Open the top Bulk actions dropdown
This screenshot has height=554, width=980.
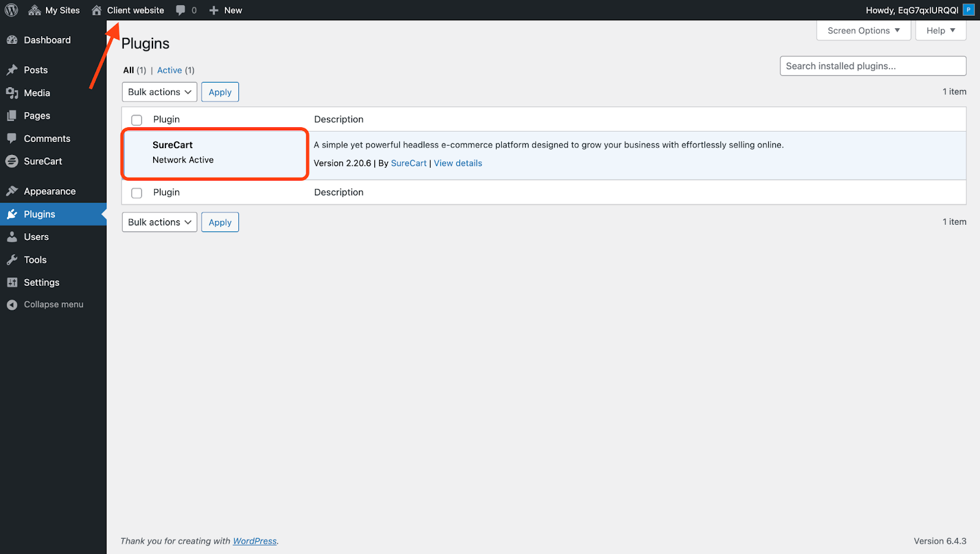(159, 92)
